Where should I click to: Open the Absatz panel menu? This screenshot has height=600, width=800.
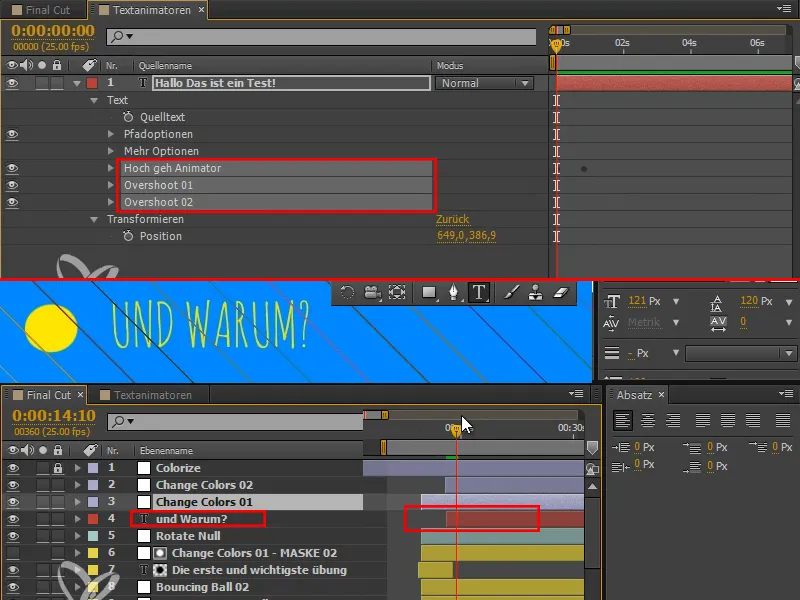coord(785,394)
